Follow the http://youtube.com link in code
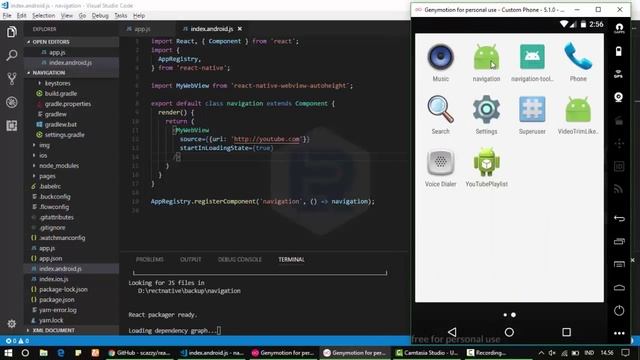 click(x=267, y=139)
